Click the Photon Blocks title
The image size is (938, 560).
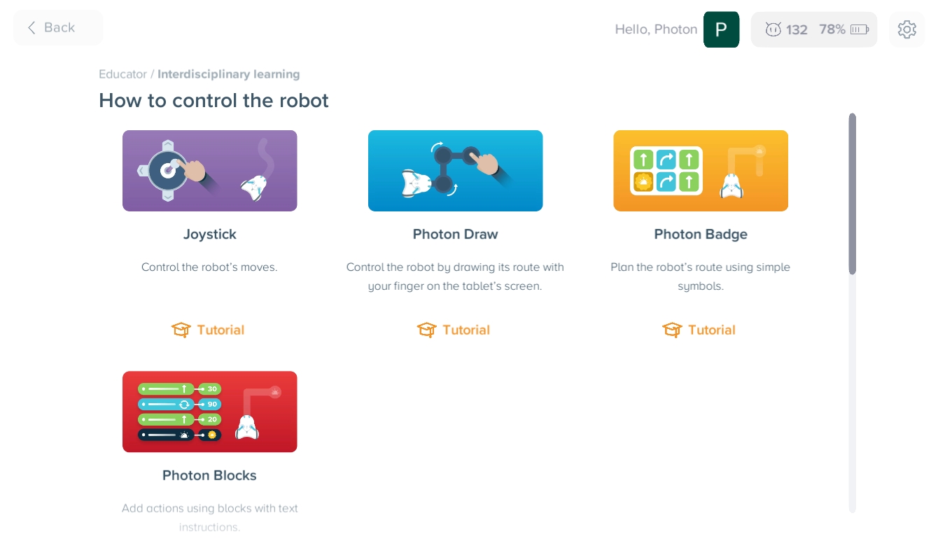click(209, 475)
